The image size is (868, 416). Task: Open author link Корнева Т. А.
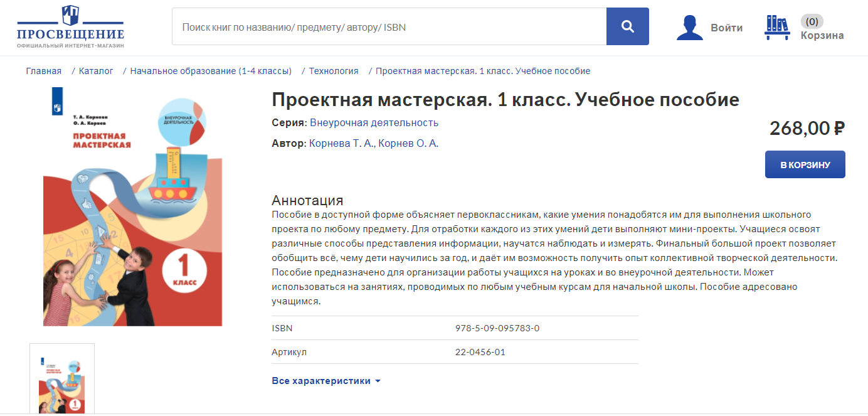[x=341, y=143]
